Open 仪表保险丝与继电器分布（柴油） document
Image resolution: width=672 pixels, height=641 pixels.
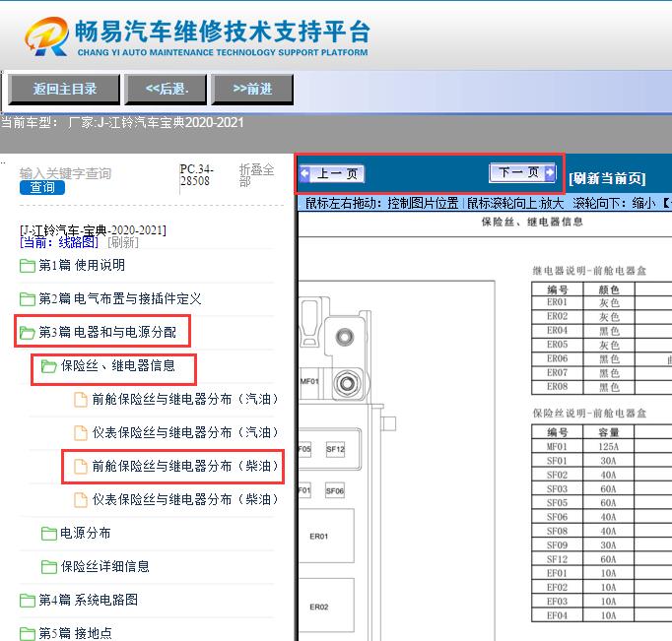pyautogui.click(x=185, y=499)
